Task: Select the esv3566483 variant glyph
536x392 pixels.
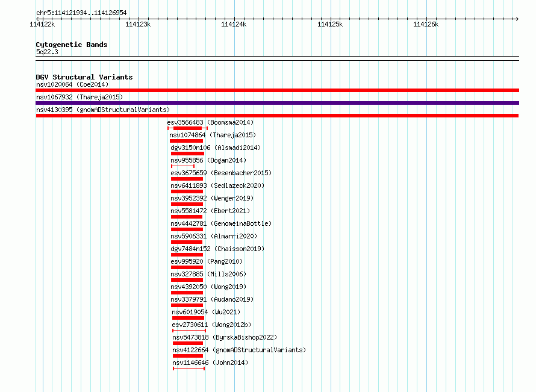Action: coord(188,128)
